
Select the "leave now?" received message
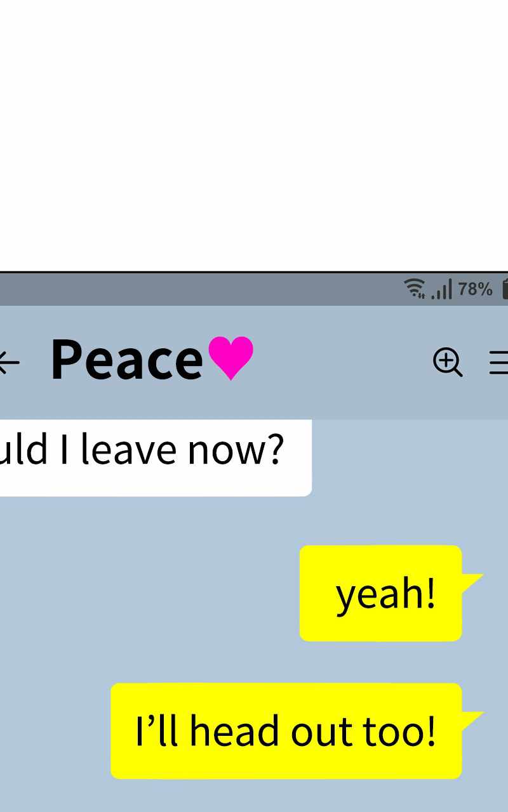tap(156, 457)
